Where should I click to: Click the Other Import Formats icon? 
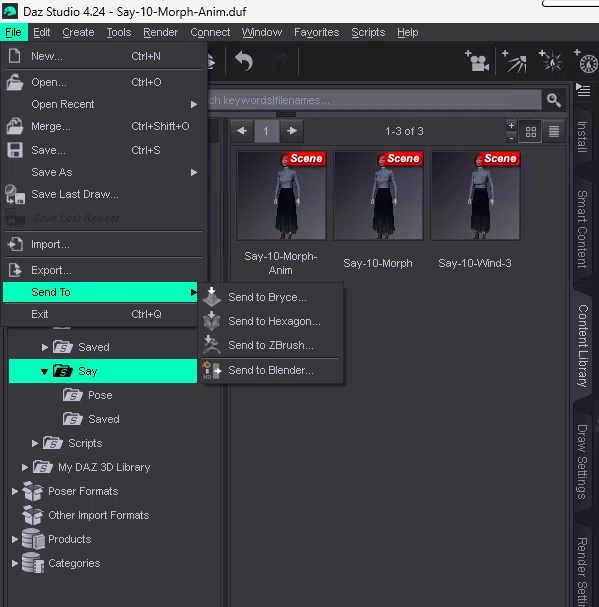pyautogui.click(x=33, y=515)
